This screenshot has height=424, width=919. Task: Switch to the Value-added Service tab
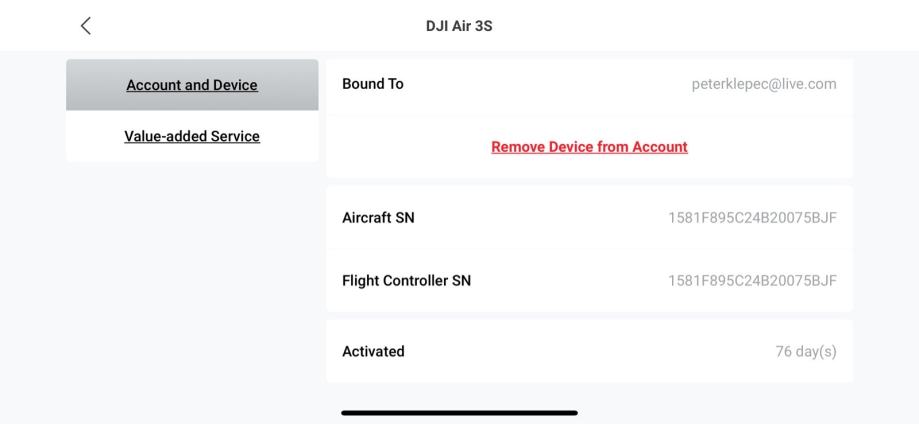[x=192, y=136]
